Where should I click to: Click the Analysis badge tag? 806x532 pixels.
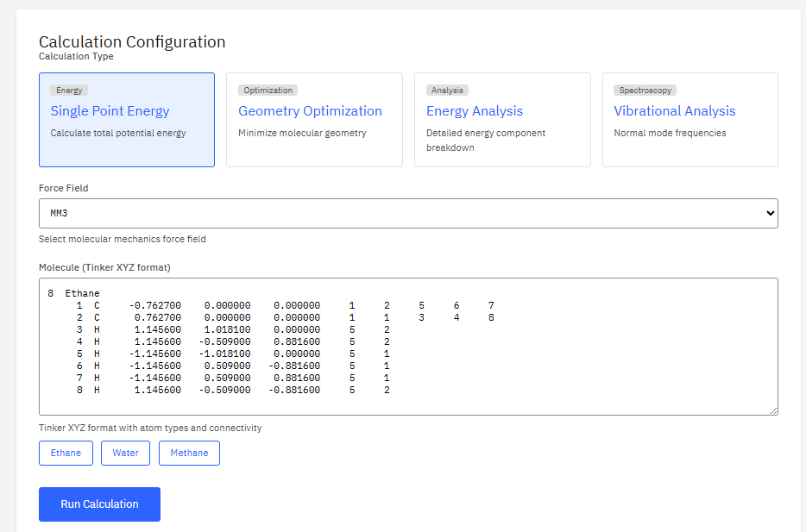[447, 90]
